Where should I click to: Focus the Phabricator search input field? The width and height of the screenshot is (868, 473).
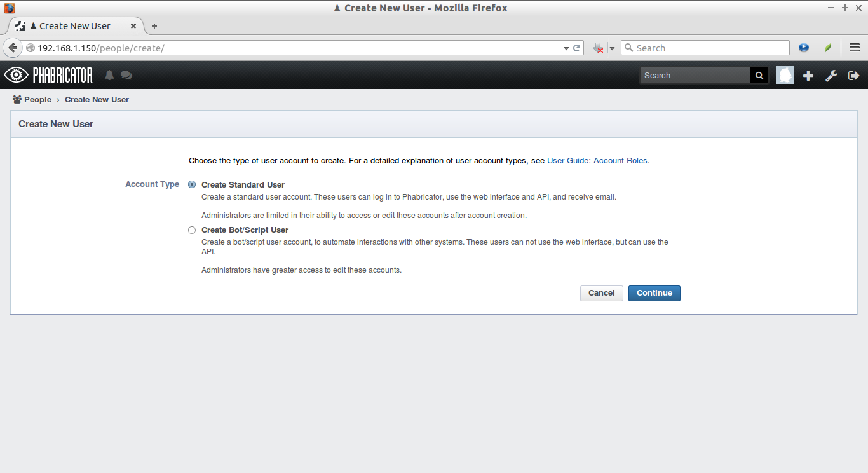(x=695, y=75)
